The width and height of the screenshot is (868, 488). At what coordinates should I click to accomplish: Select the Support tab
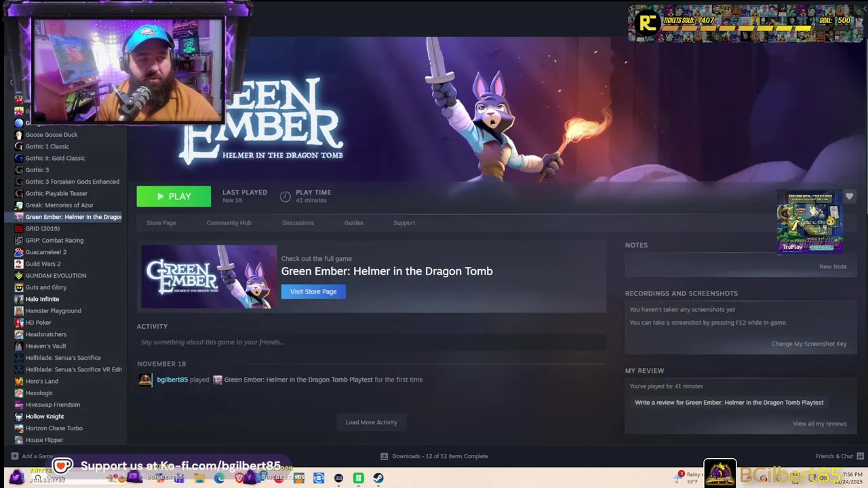pos(404,223)
